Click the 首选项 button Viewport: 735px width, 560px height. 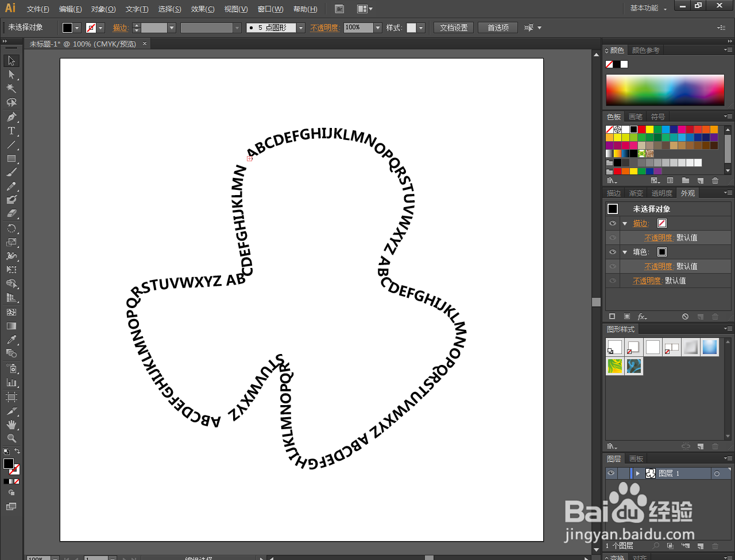coord(498,28)
